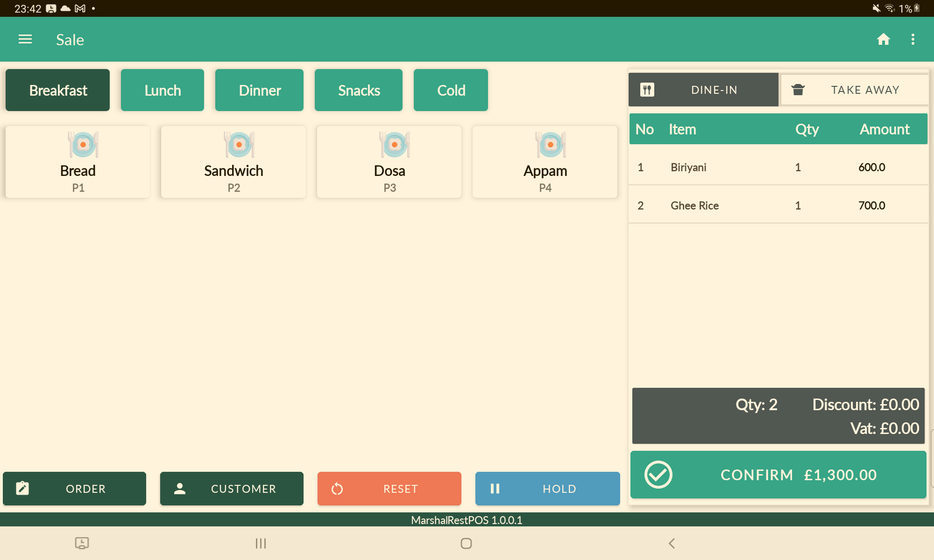The width and height of the screenshot is (934, 560).
Task: Click the Home icon in the top bar
Action: point(884,39)
